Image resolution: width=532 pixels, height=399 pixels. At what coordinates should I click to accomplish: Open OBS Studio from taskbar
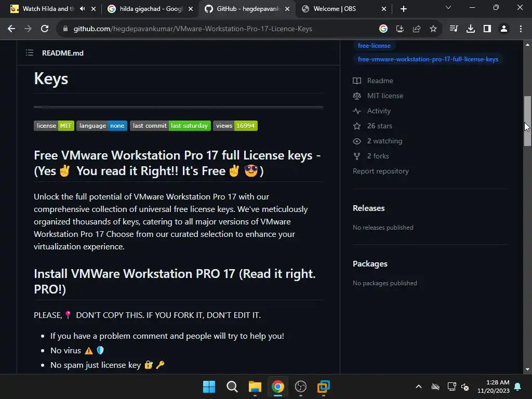pos(301,387)
